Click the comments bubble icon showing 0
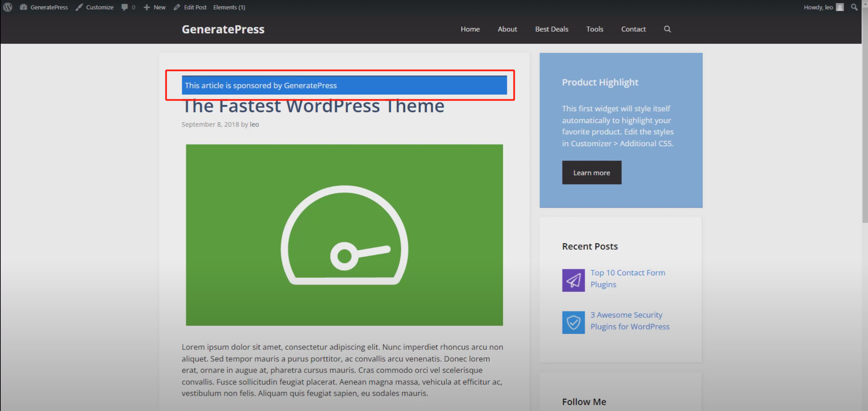This screenshot has width=868, height=411. [x=125, y=7]
